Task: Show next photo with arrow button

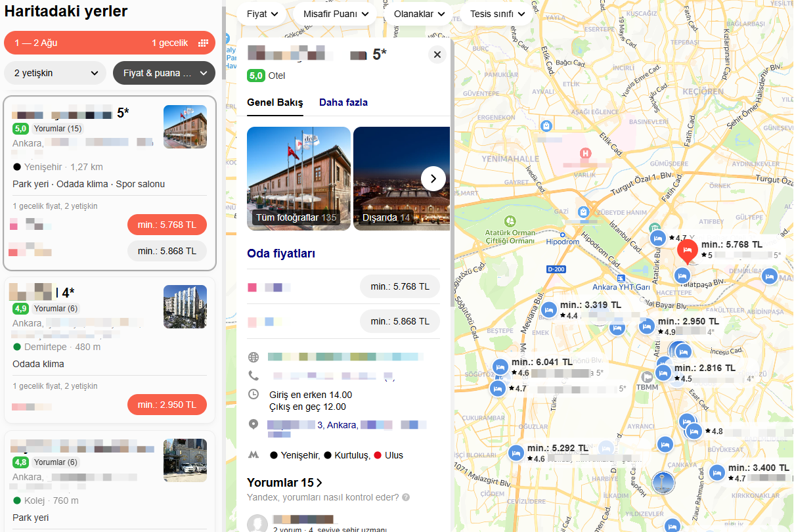Action: coord(433,178)
